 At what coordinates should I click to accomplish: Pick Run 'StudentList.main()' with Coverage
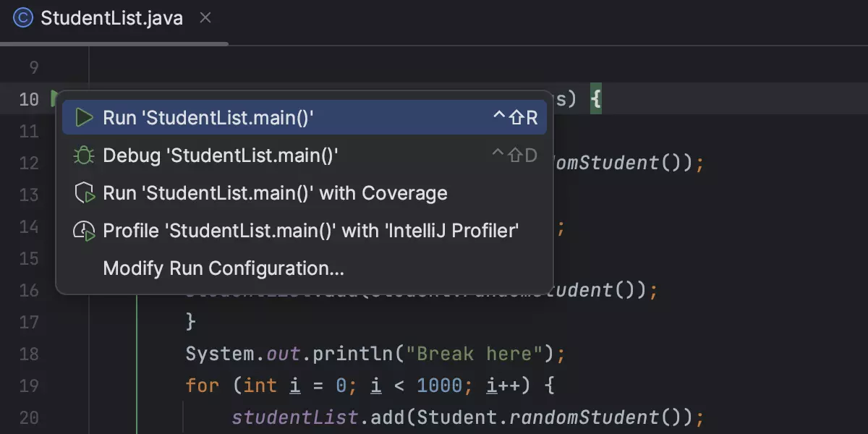tap(275, 193)
